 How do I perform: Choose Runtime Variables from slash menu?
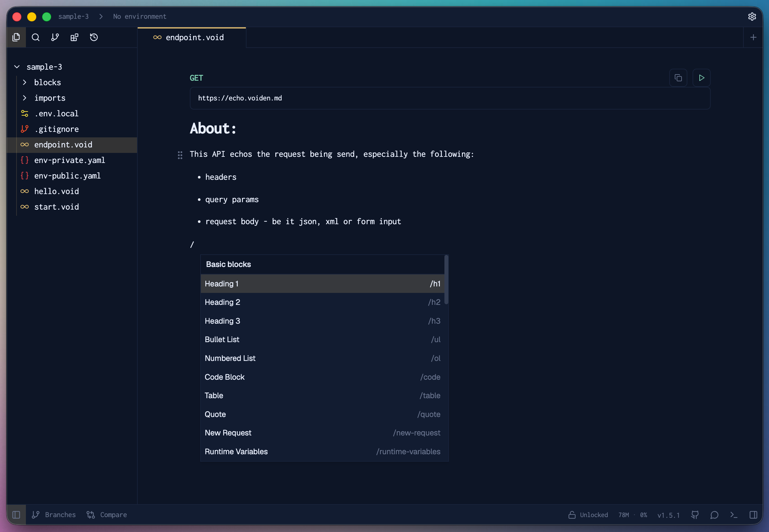pos(323,452)
